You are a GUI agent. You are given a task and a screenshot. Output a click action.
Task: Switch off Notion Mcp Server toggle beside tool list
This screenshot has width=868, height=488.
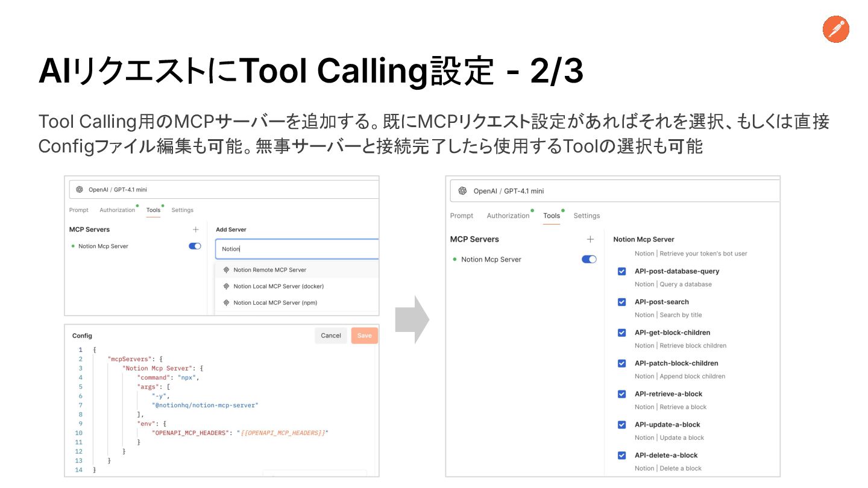(589, 259)
